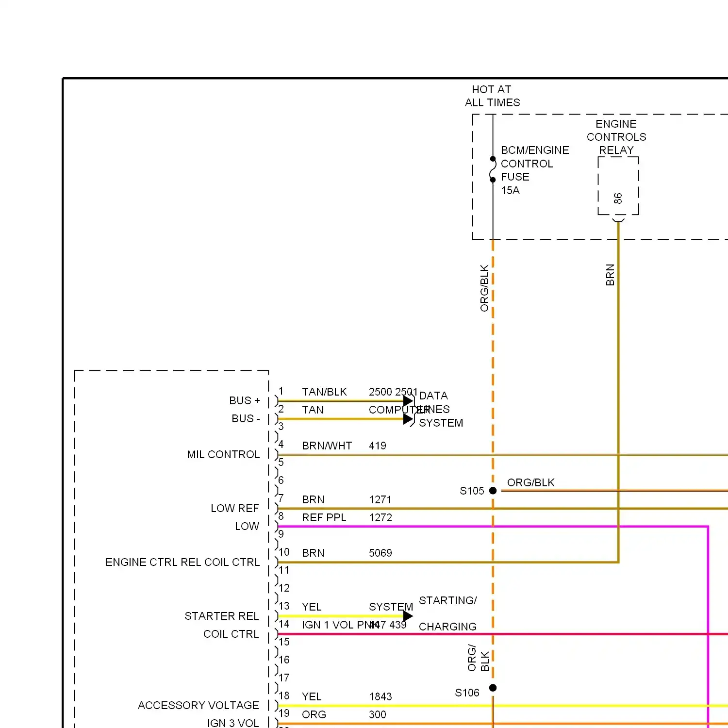The height and width of the screenshot is (728, 728).
Task: Click the "COIL CTRL" label under STARTER REL
Action: click(x=231, y=634)
